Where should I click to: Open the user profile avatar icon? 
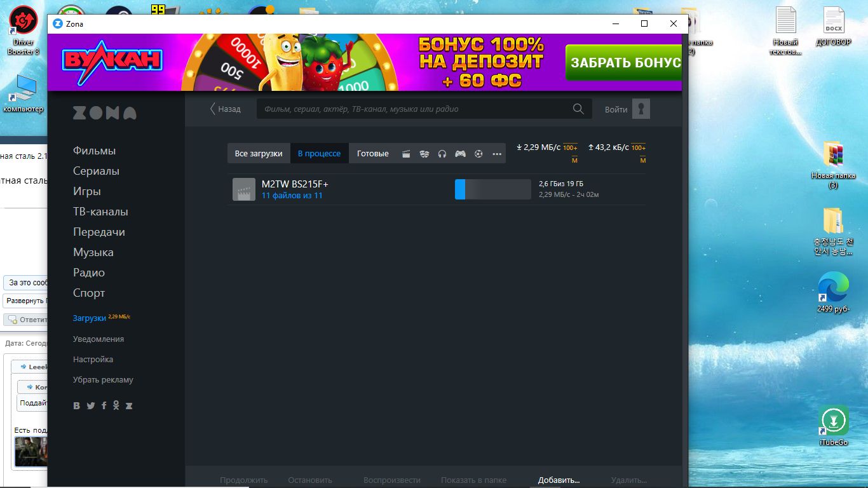(x=641, y=109)
